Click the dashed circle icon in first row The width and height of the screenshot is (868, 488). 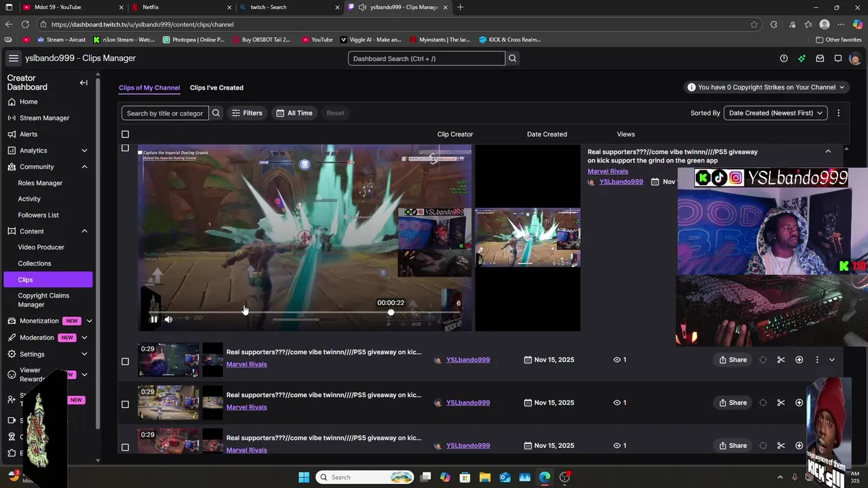(763, 360)
